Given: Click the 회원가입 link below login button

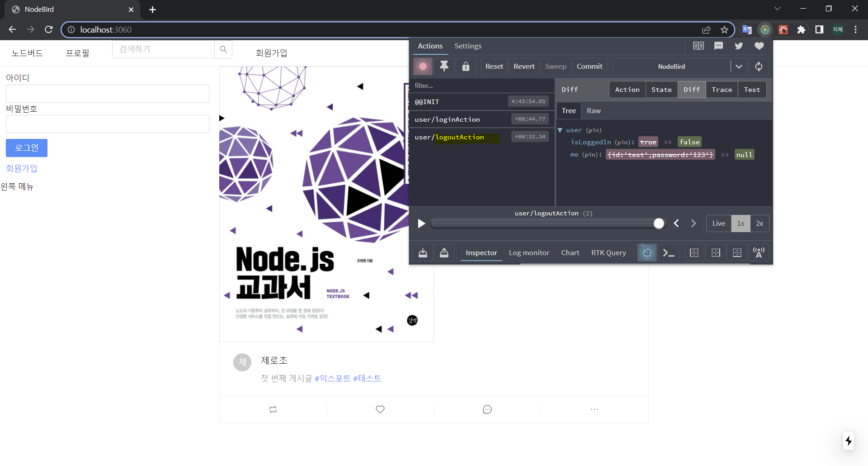Looking at the screenshot, I should click(x=21, y=168).
